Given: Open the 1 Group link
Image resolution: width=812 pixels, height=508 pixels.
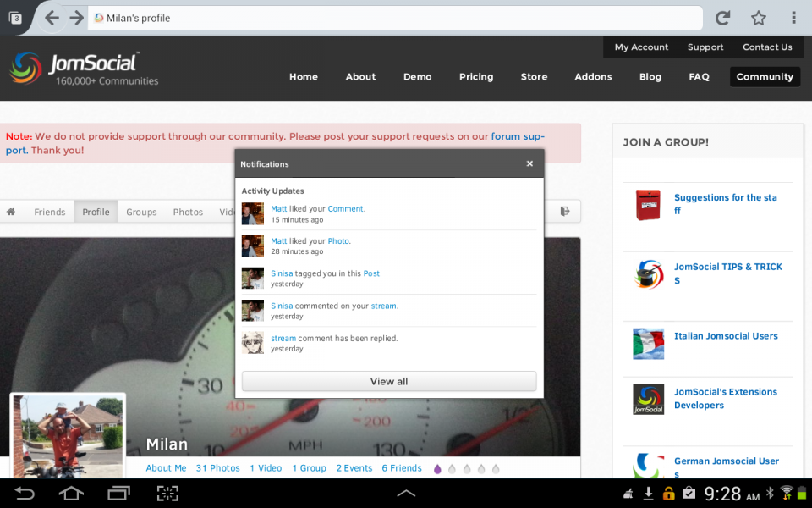Looking at the screenshot, I should [310, 468].
